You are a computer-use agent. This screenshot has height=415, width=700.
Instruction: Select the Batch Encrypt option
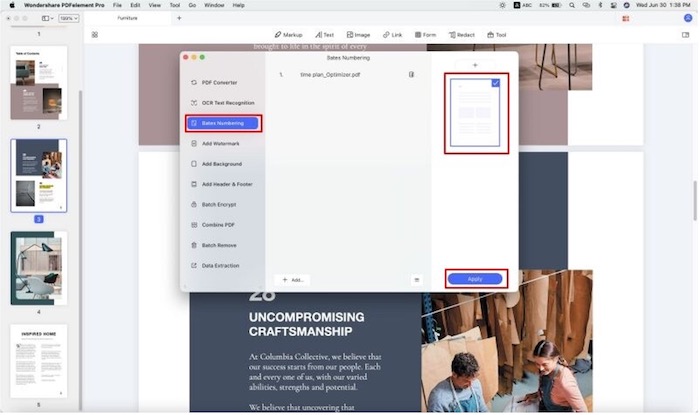coord(218,204)
